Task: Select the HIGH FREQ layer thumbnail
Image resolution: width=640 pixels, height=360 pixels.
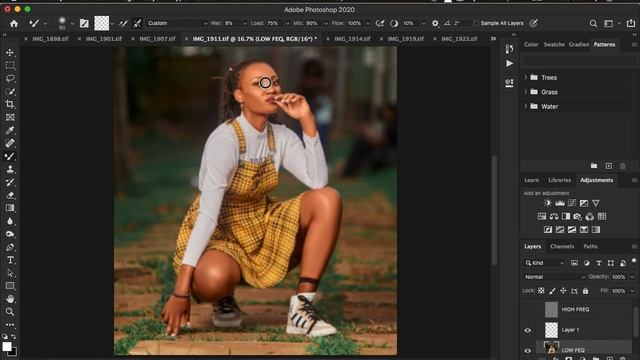Action: pyautogui.click(x=551, y=309)
